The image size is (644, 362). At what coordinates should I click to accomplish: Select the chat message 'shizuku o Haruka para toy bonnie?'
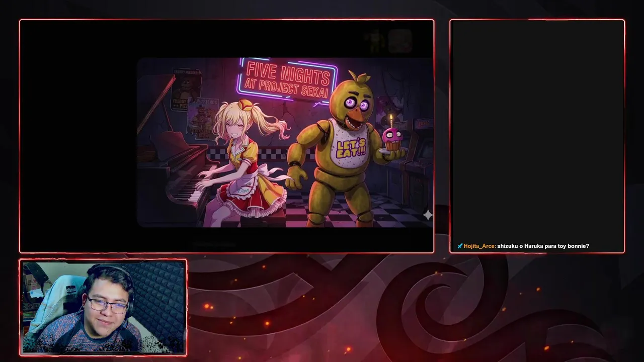click(x=543, y=246)
